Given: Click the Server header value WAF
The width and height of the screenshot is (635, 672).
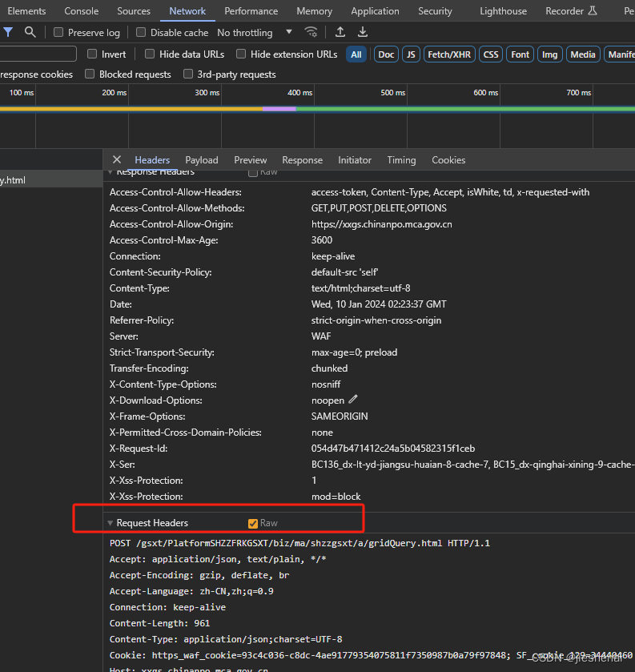Looking at the screenshot, I should [321, 336].
